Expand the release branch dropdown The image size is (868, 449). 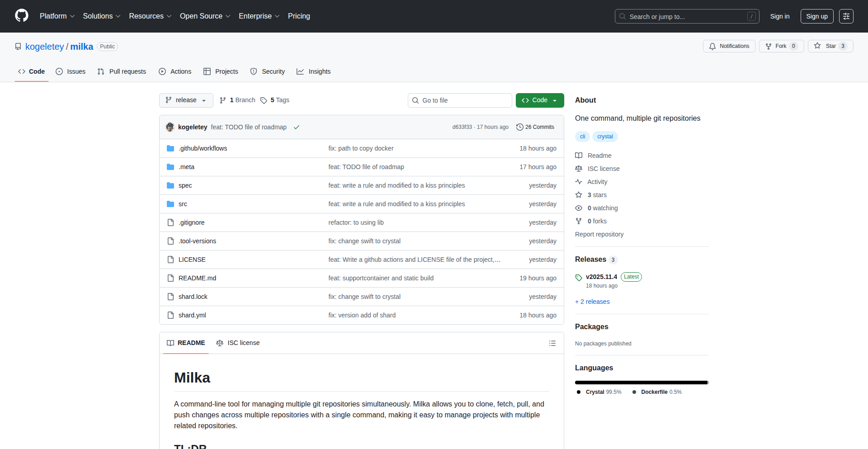[186, 100]
